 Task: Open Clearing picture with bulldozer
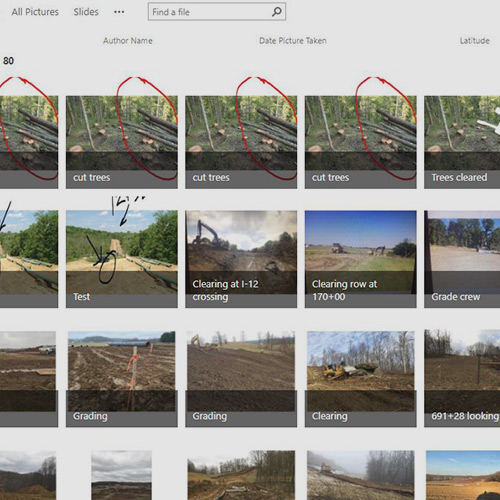[360, 379]
